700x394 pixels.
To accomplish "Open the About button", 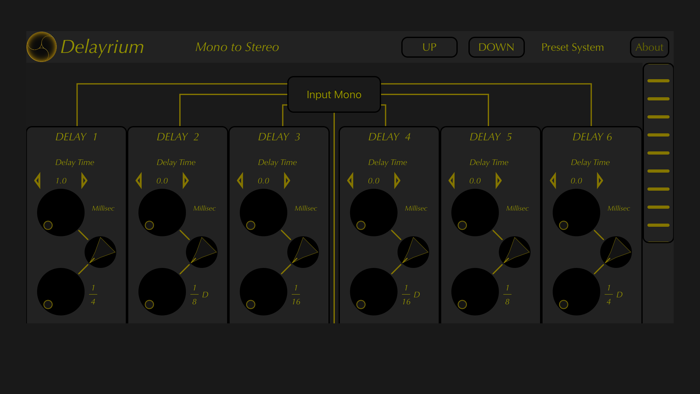I will [x=649, y=47].
